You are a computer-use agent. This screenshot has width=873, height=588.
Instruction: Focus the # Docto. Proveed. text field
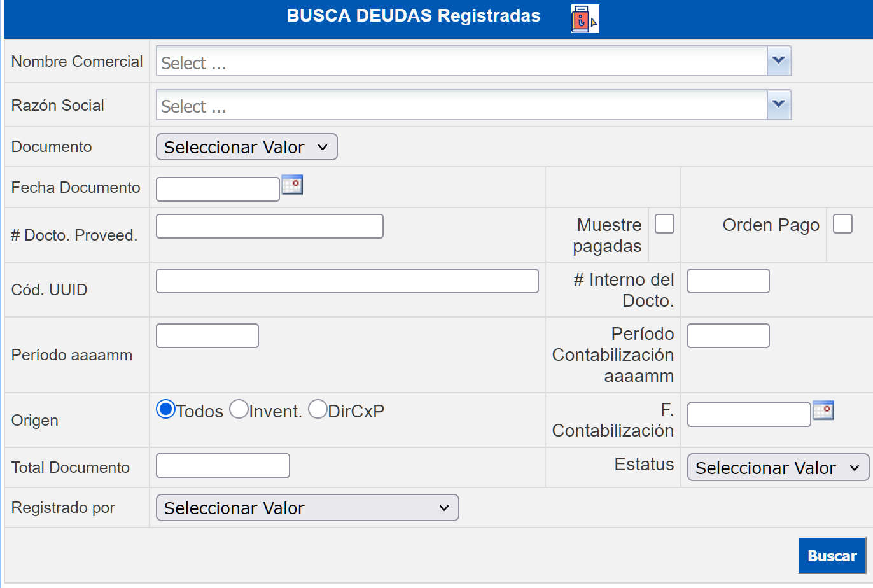coord(269,227)
